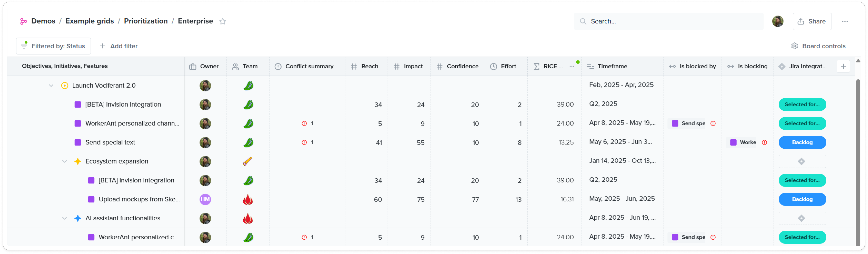868x254 pixels.
Task: Click the Is blocking column header
Action: [x=747, y=66]
